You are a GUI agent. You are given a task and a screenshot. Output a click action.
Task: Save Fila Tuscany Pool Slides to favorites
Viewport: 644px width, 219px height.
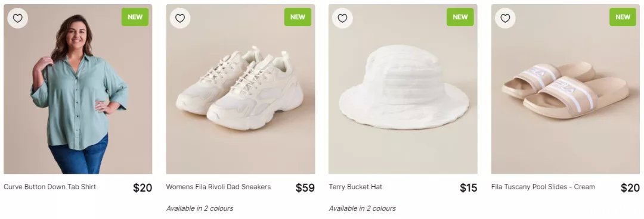pos(505,18)
